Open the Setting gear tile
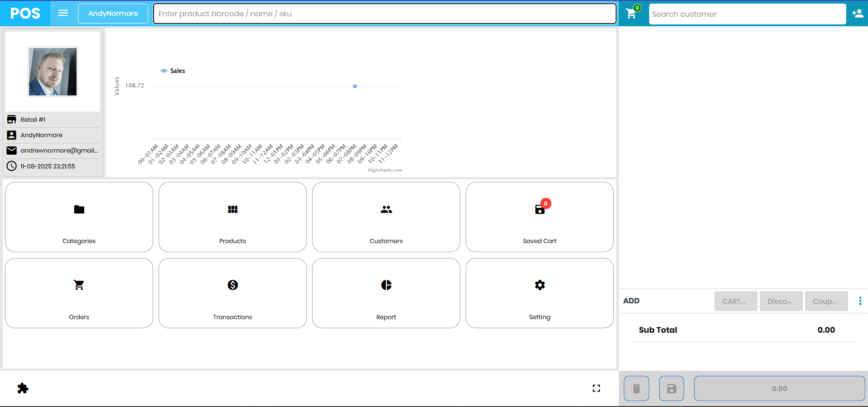The width and height of the screenshot is (868, 407). (x=540, y=293)
